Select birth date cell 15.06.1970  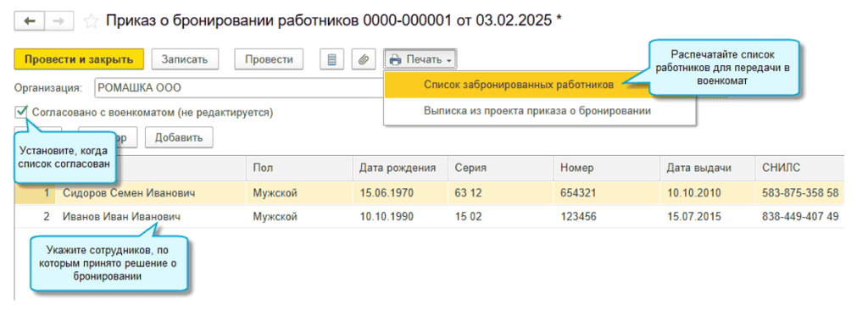click(400, 193)
